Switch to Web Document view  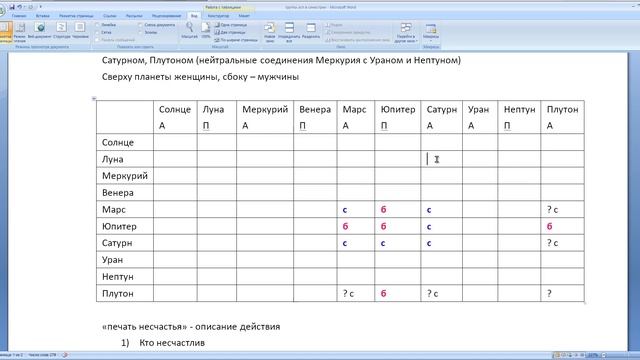pyautogui.click(x=40, y=31)
